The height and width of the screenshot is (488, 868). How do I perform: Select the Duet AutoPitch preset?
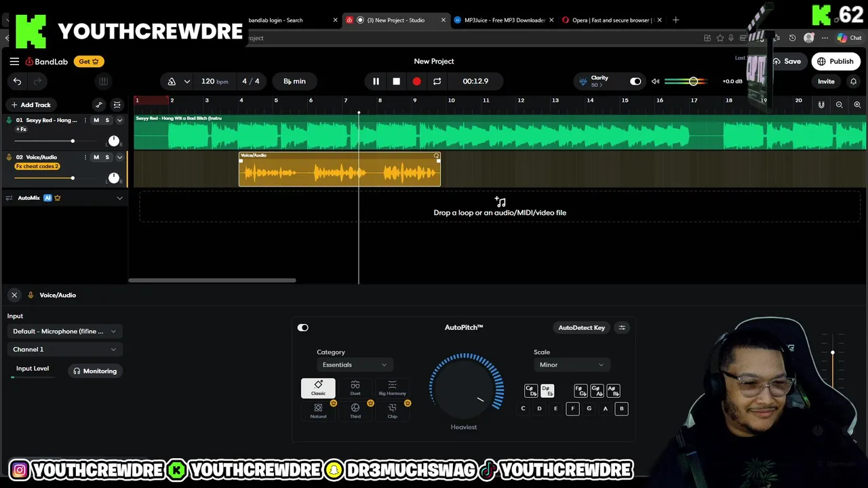click(x=355, y=388)
